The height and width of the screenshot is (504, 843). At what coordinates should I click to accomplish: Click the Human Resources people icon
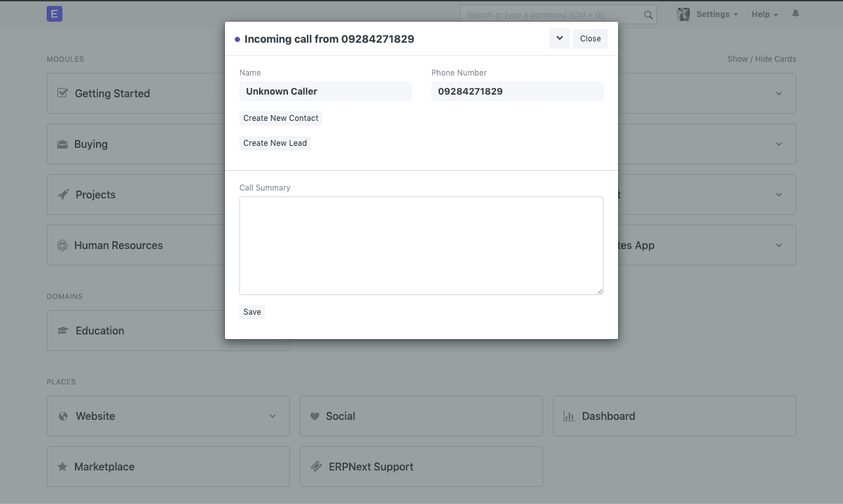point(62,245)
